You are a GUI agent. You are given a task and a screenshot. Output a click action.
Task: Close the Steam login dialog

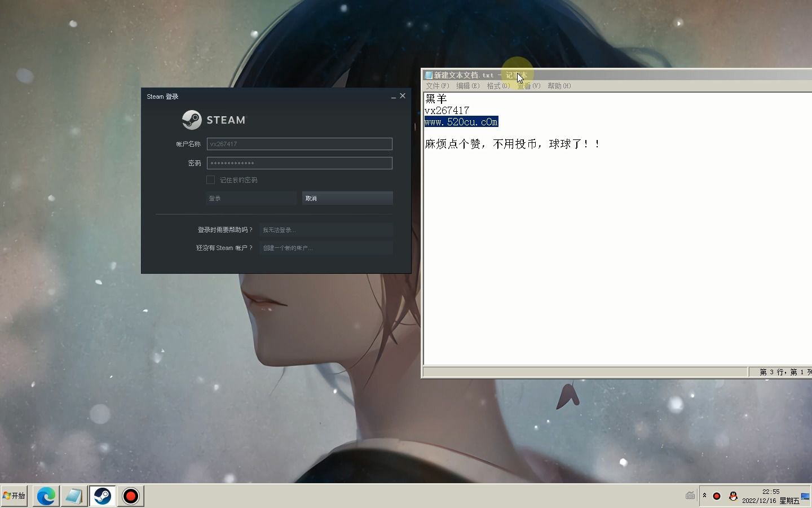(403, 96)
